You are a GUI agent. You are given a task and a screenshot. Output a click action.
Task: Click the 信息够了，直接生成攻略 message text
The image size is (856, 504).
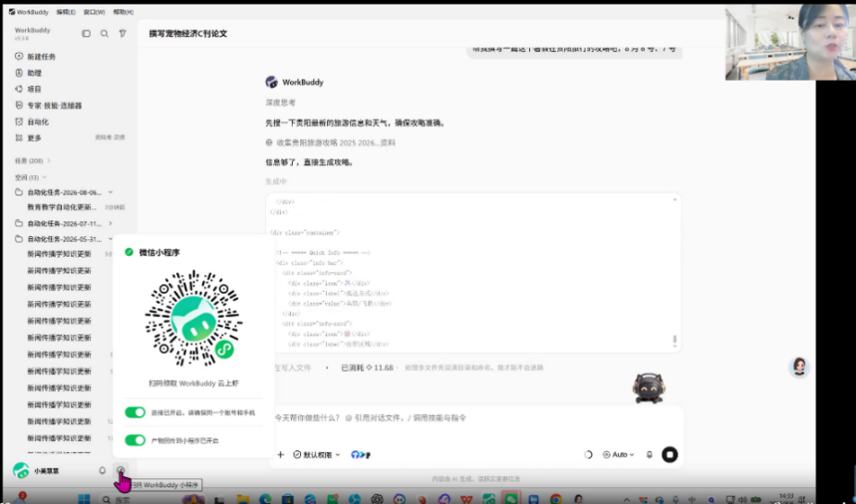tap(309, 162)
